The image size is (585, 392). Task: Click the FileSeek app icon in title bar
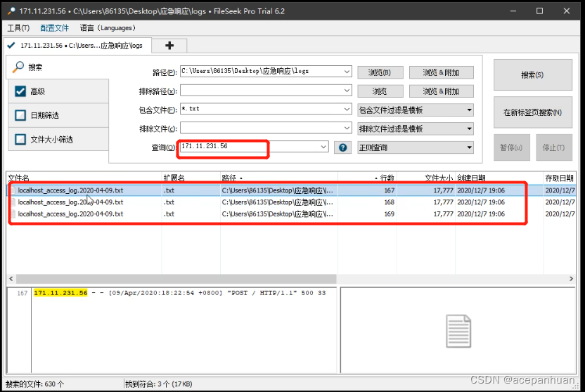tap(11, 11)
